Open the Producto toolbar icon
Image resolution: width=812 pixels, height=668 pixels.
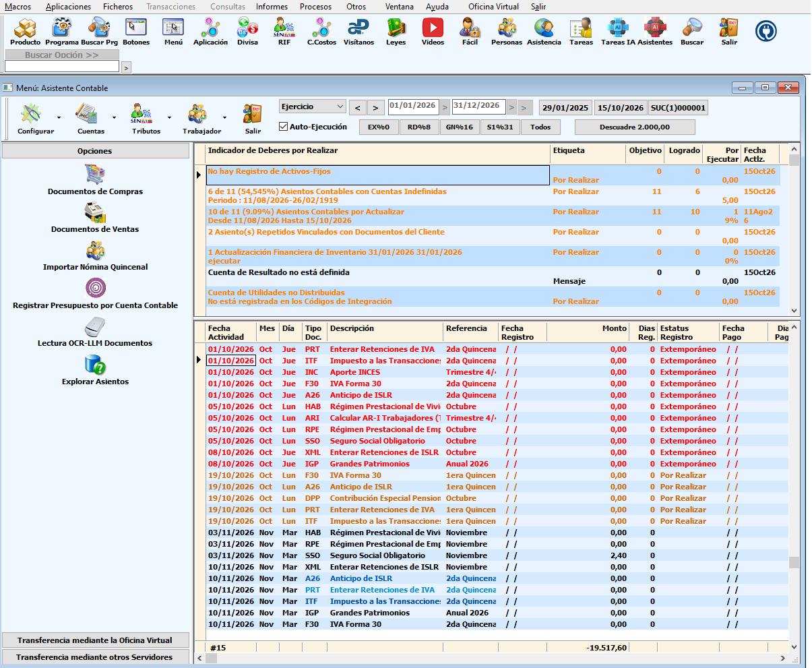(x=25, y=32)
